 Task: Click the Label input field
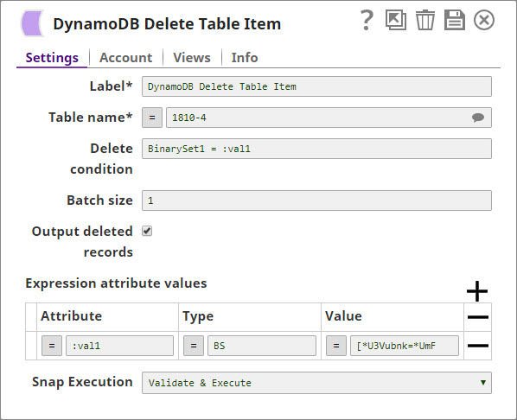tap(317, 86)
